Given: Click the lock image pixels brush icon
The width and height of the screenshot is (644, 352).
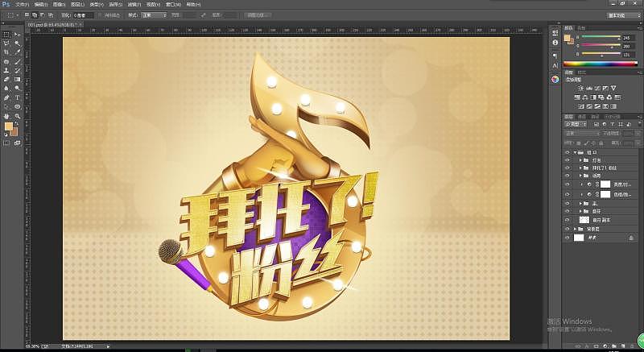Looking at the screenshot, I should (587, 143).
